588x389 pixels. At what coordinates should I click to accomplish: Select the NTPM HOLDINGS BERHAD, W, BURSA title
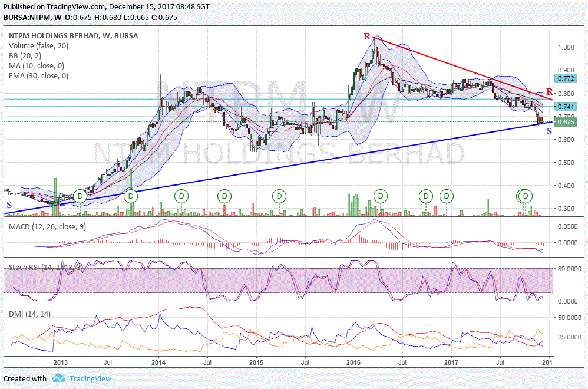point(74,35)
